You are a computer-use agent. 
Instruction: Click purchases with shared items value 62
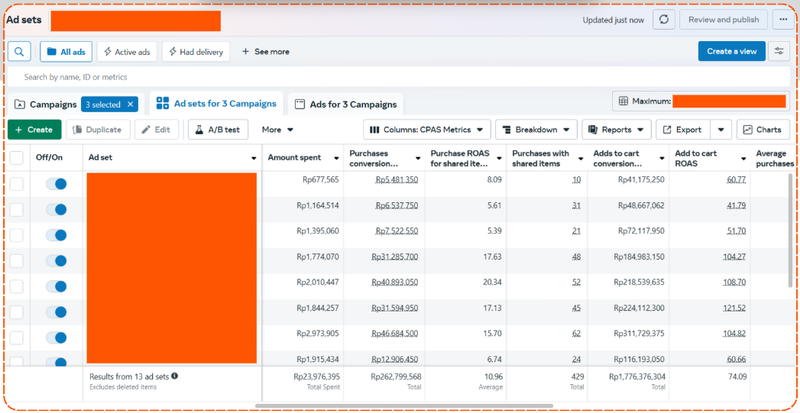click(x=576, y=333)
